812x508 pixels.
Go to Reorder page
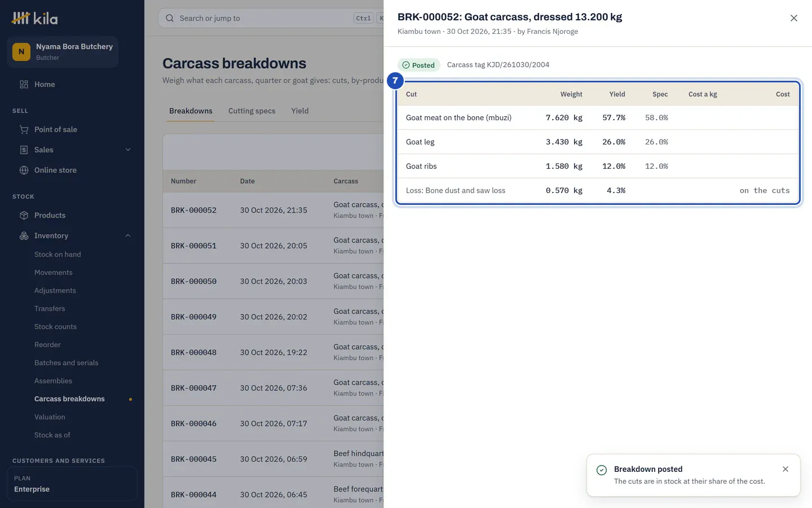(x=47, y=345)
